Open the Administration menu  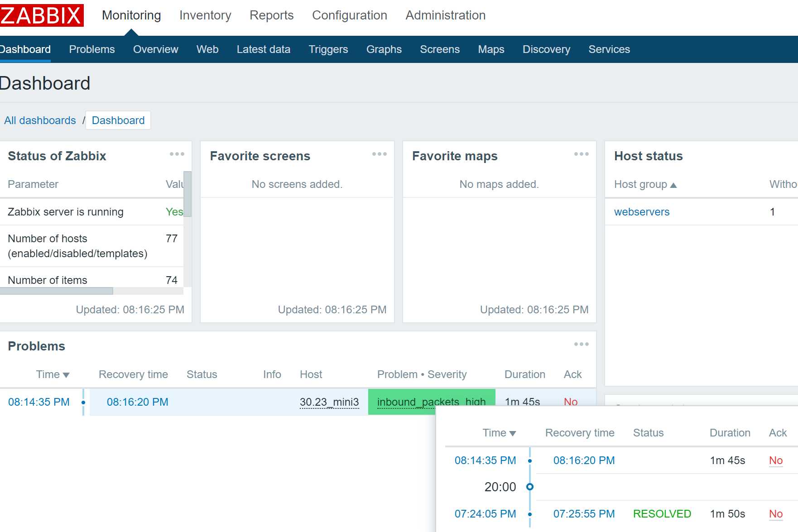click(x=446, y=15)
